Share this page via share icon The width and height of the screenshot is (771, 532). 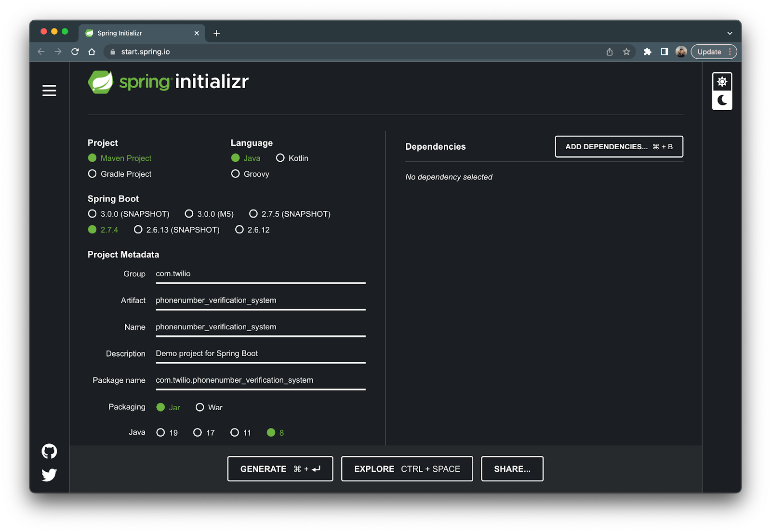[x=610, y=52]
